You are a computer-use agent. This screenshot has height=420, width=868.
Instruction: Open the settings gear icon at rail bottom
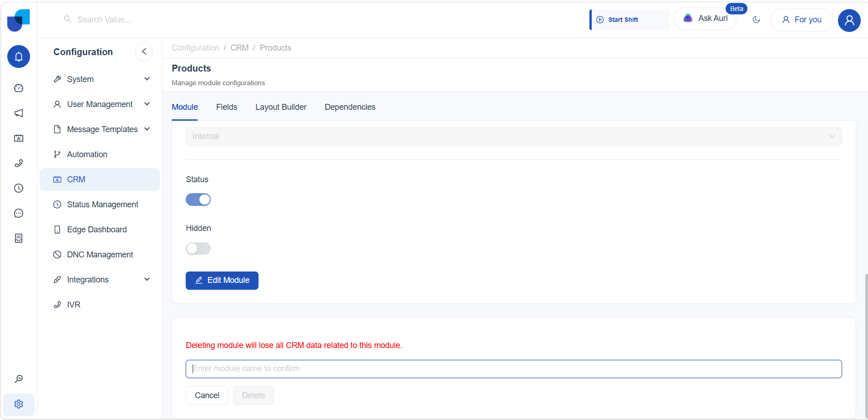(x=19, y=404)
